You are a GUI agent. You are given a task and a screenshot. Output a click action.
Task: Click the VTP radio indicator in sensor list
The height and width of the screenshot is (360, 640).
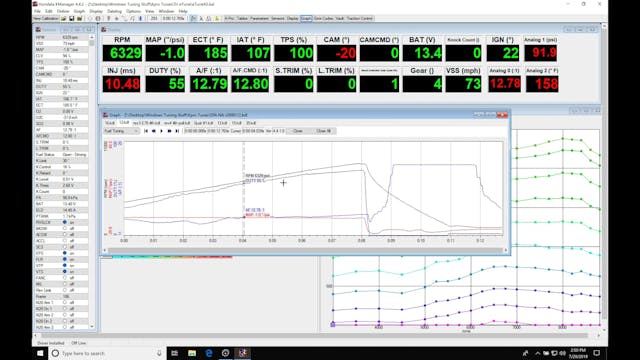64,265
